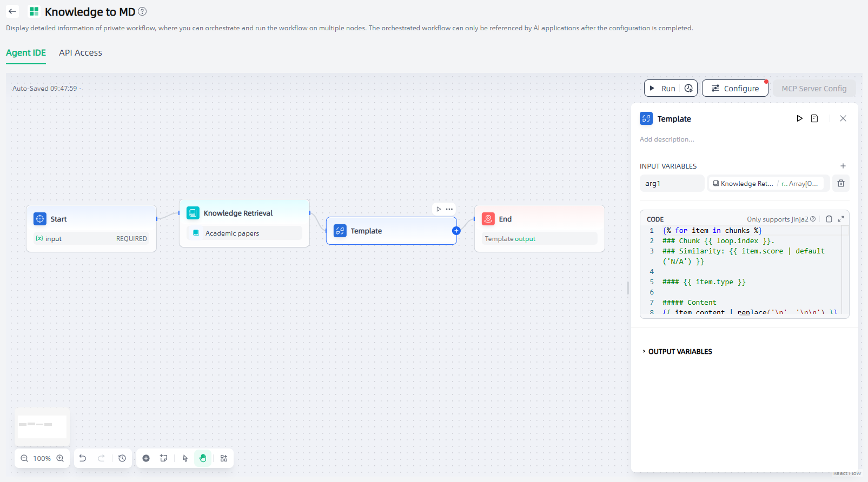This screenshot has width=868, height=482.
Task: Open the Knowledge Retrieval variable selector
Action: pos(768,184)
